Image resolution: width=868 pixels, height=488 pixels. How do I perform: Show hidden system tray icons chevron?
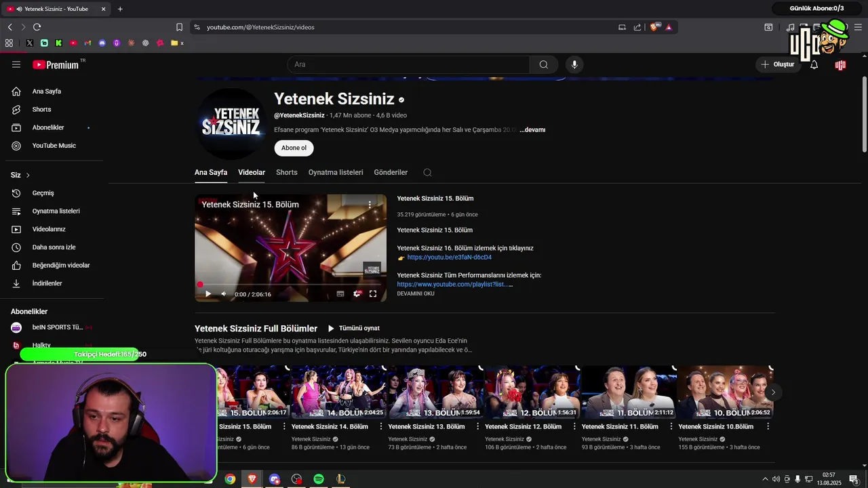[766, 479]
